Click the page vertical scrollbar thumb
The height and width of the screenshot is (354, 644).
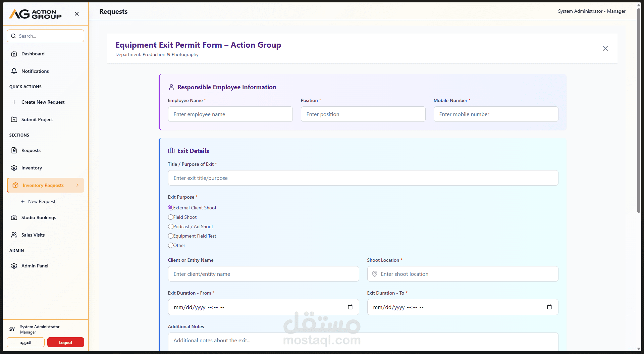[639, 111]
